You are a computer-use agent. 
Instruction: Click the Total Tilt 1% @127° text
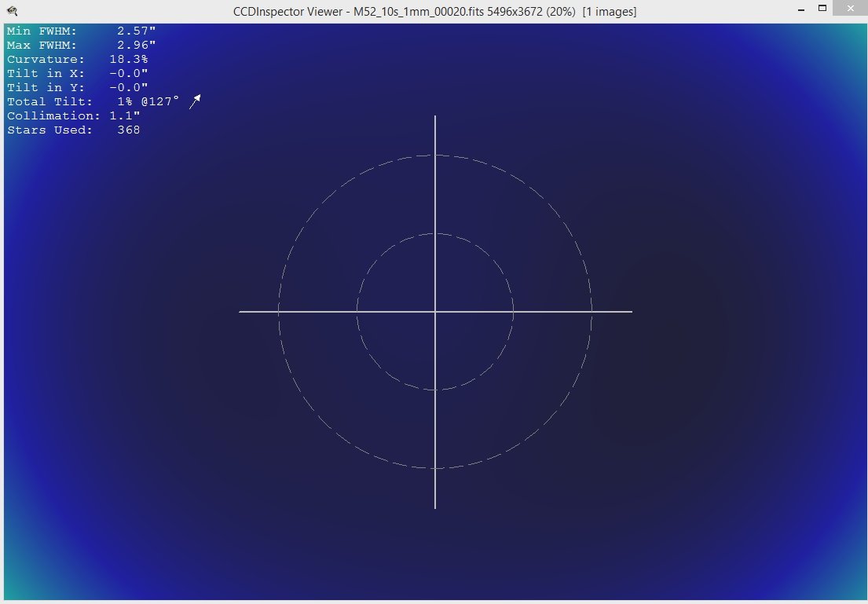click(x=93, y=102)
